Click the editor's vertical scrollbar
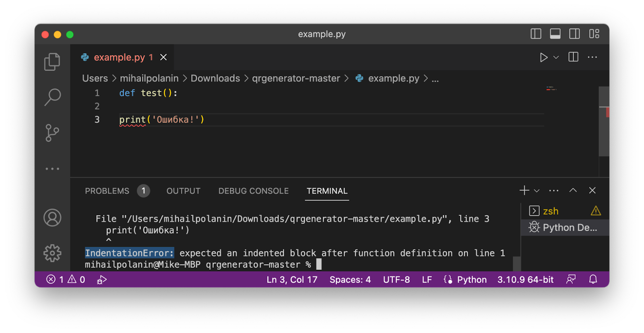 (x=604, y=121)
